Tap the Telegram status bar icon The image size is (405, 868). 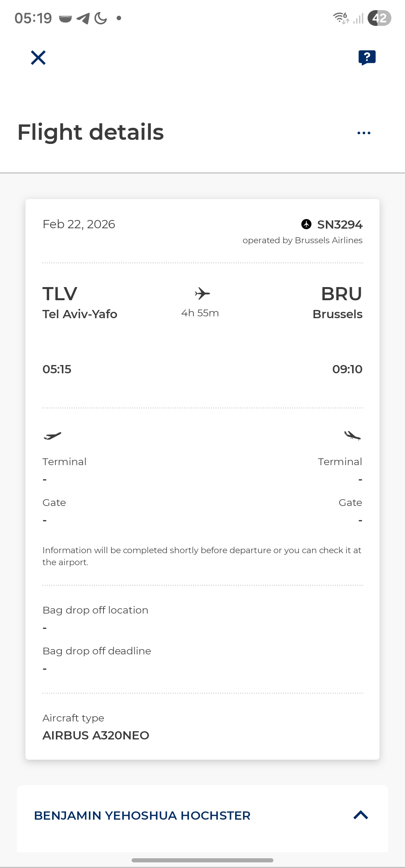pyautogui.click(x=83, y=18)
